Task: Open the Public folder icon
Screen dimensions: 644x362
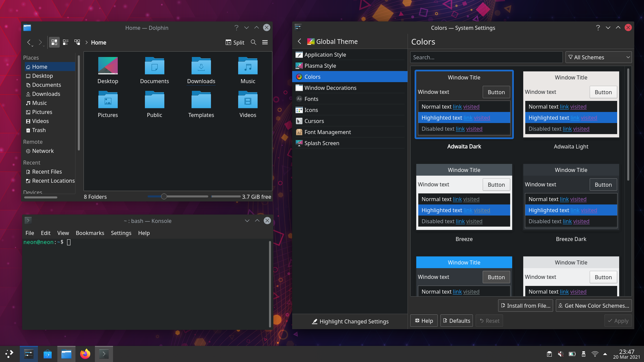Action: click(x=154, y=104)
